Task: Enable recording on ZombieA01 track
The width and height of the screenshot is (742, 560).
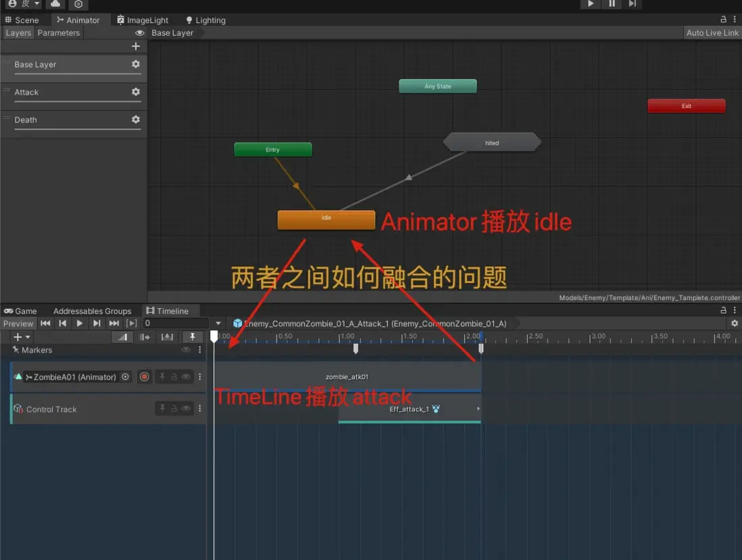Action: click(145, 377)
